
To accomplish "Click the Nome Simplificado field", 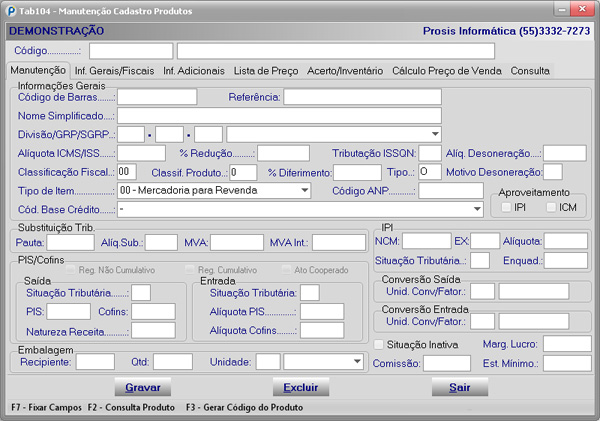I will pyautogui.click(x=279, y=116).
